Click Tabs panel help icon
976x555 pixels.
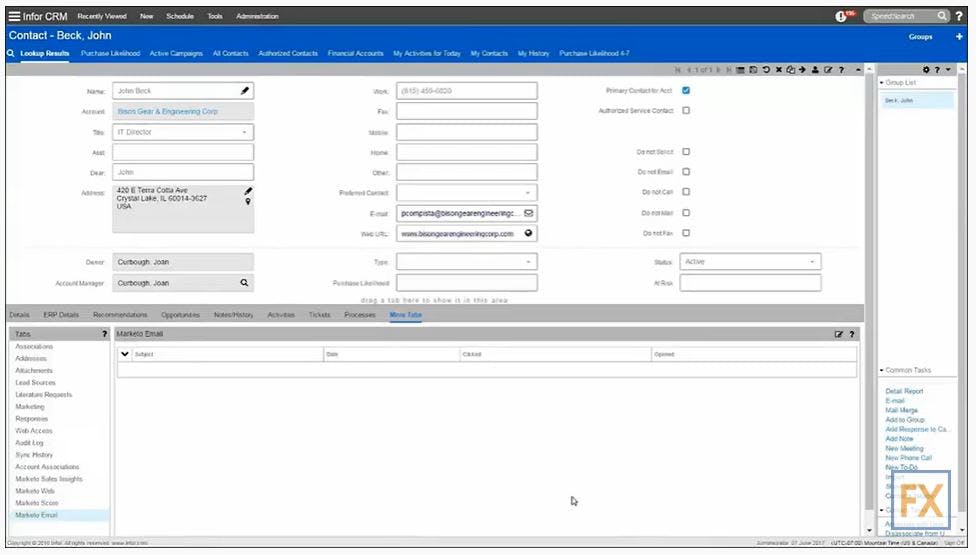click(104, 334)
